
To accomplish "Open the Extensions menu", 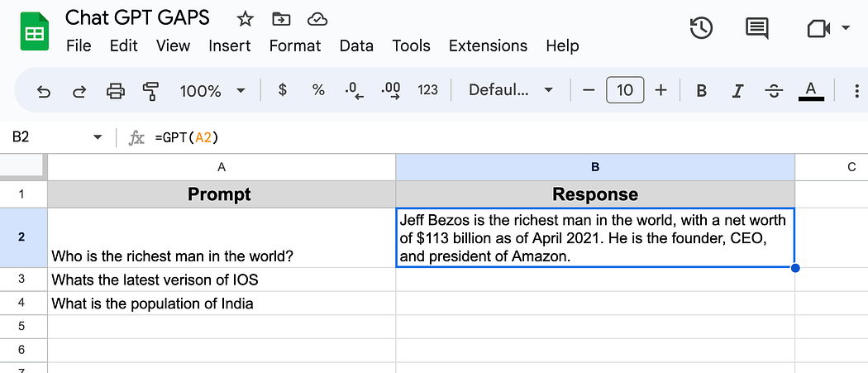I will pyautogui.click(x=488, y=45).
